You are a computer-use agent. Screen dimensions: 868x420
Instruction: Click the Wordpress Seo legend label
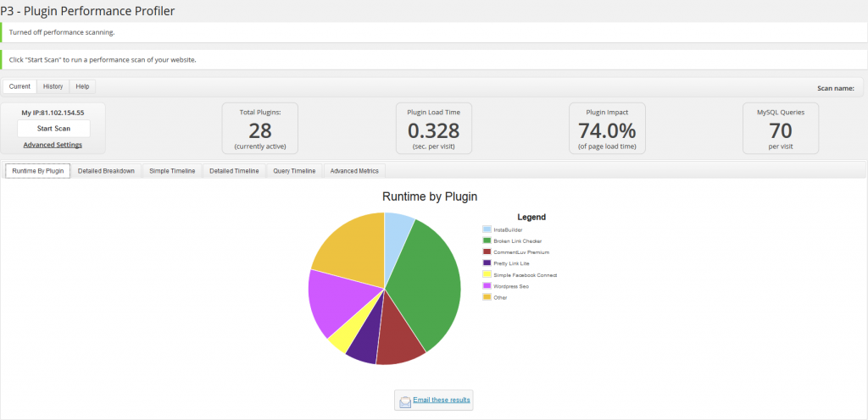pos(509,286)
